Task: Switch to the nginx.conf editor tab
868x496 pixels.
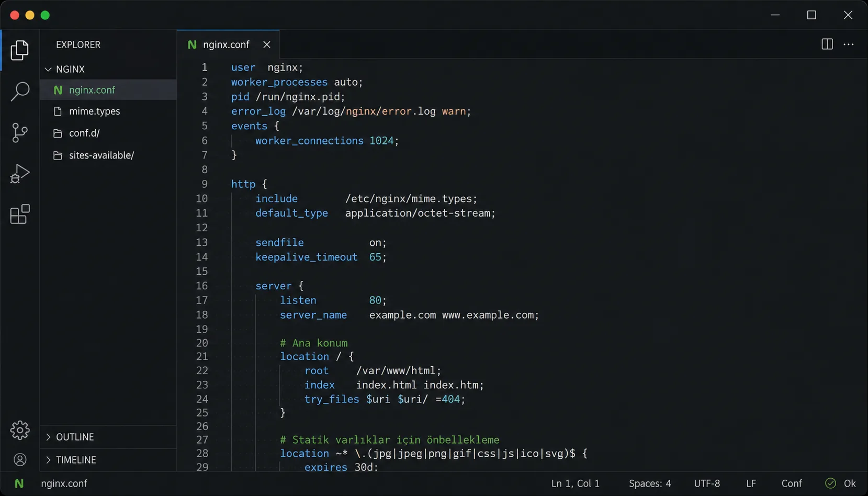Action: (x=226, y=44)
